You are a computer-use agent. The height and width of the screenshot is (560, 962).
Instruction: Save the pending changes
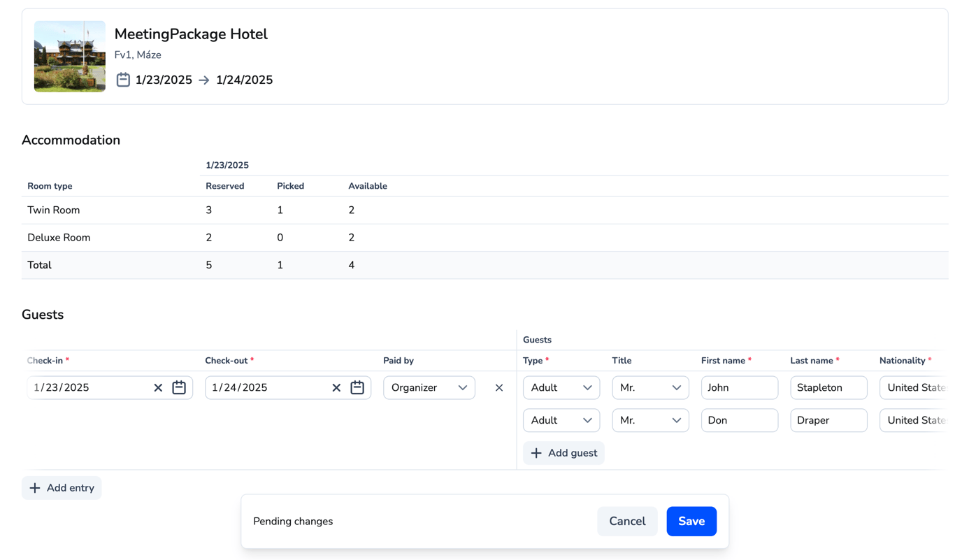[x=691, y=522]
